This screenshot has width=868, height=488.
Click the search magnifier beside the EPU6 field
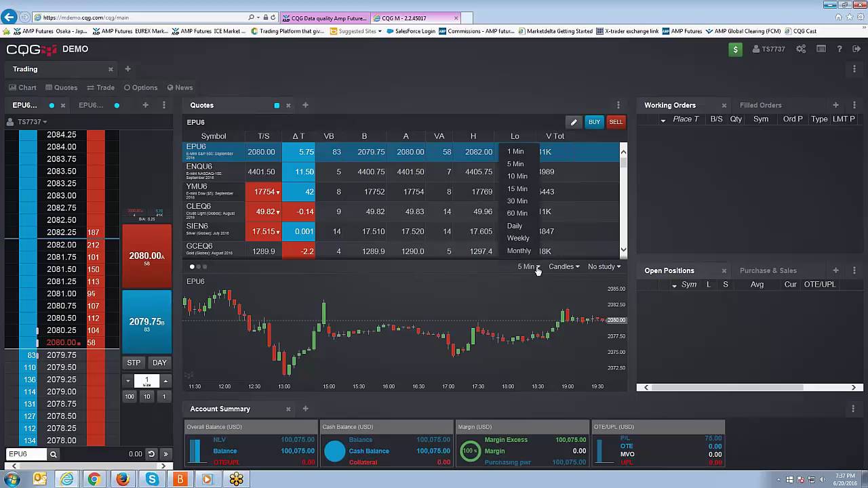tap(53, 454)
